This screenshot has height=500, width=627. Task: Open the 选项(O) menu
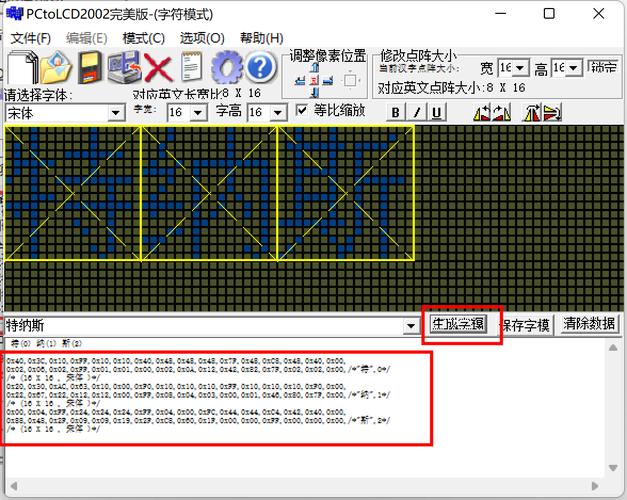pyautogui.click(x=202, y=38)
